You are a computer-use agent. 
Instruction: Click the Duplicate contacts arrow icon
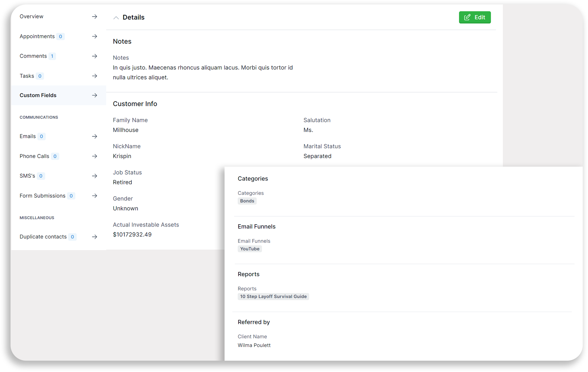click(x=94, y=237)
